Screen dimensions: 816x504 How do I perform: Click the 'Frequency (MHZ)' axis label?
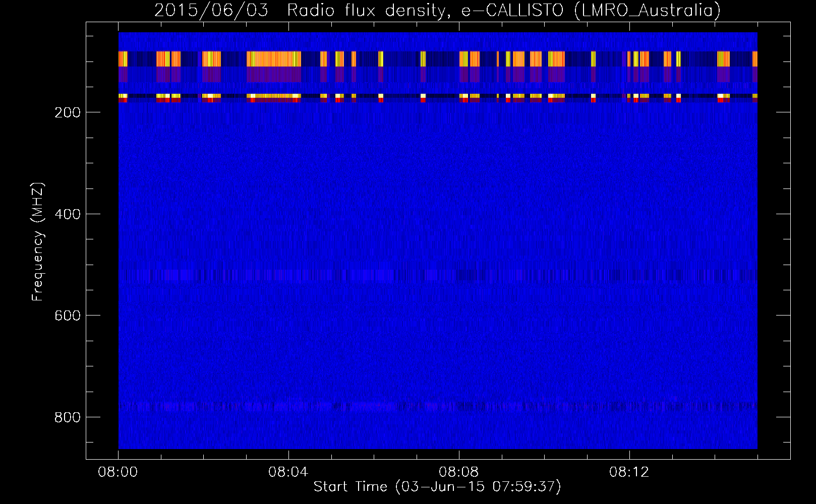pyautogui.click(x=38, y=242)
